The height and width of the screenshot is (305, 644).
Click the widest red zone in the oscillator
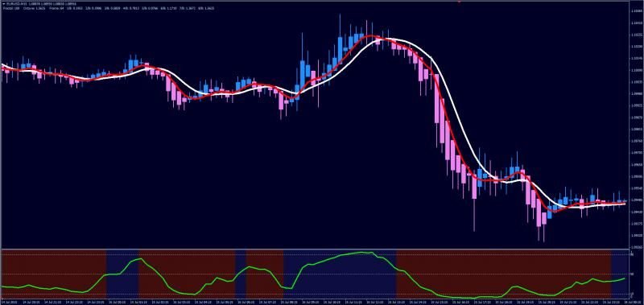504,274
